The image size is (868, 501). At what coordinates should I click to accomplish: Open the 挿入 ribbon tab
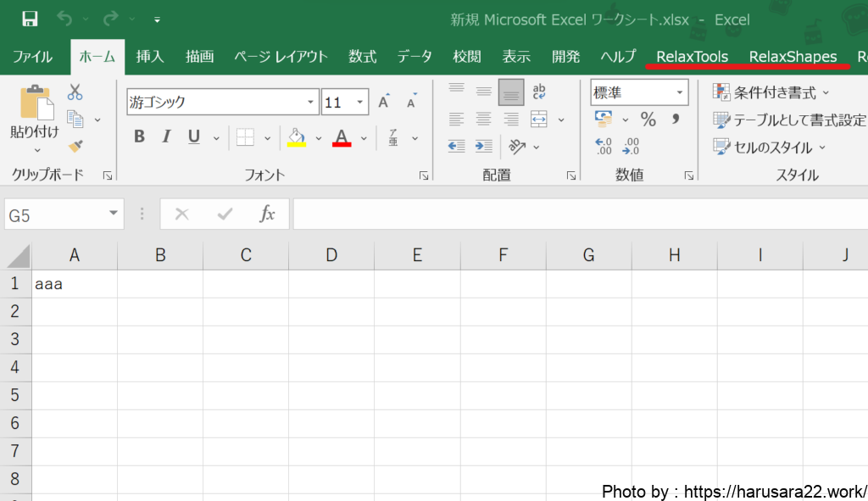[150, 57]
